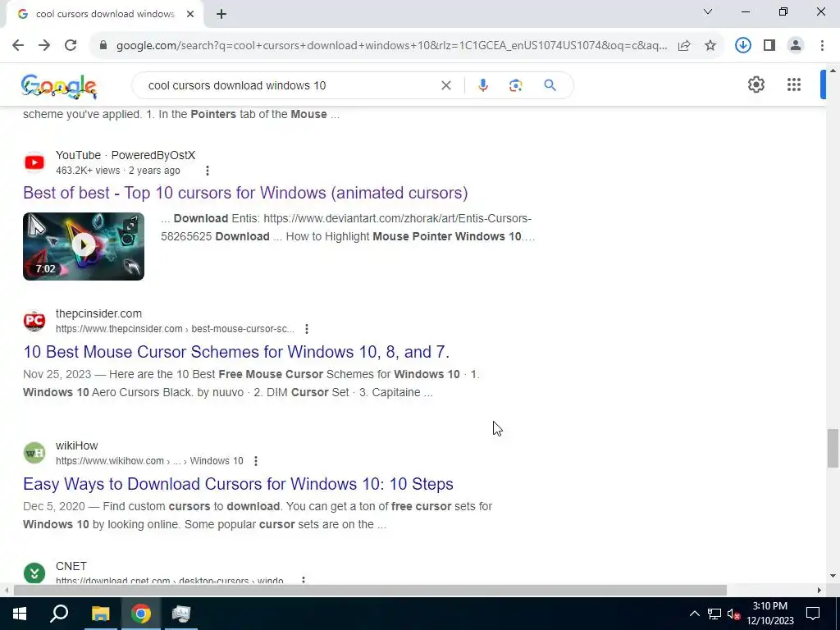Image resolution: width=840 pixels, height=630 pixels.
Task: Open the control panel taskbar app
Action: click(x=181, y=614)
